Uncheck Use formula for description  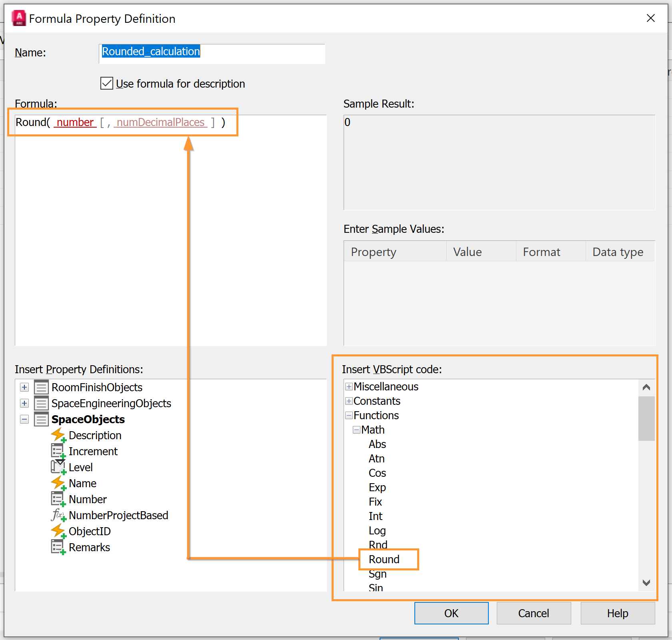click(106, 83)
